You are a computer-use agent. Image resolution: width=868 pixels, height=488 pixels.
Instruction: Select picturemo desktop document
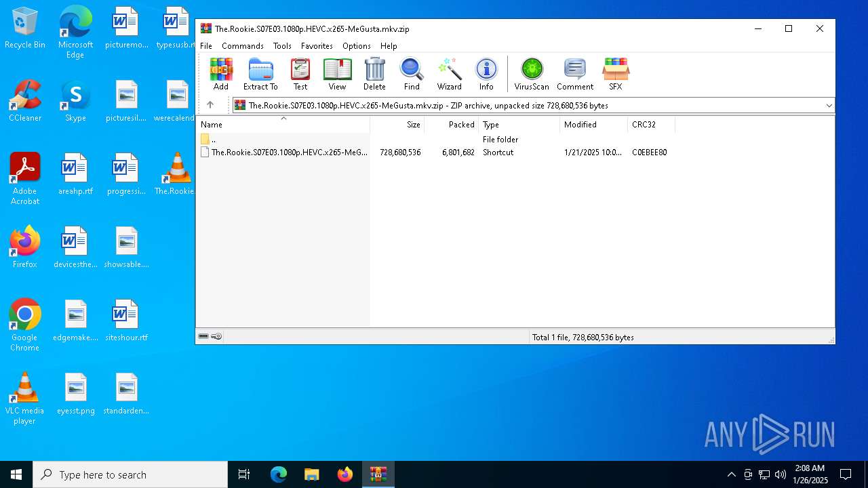[x=126, y=28]
